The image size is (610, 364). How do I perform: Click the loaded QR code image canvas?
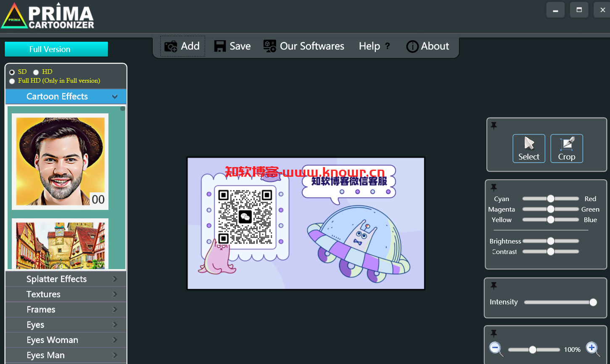(x=306, y=223)
